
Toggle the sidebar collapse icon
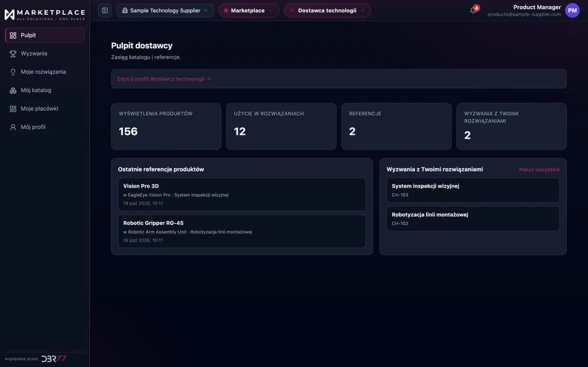point(105,10)
